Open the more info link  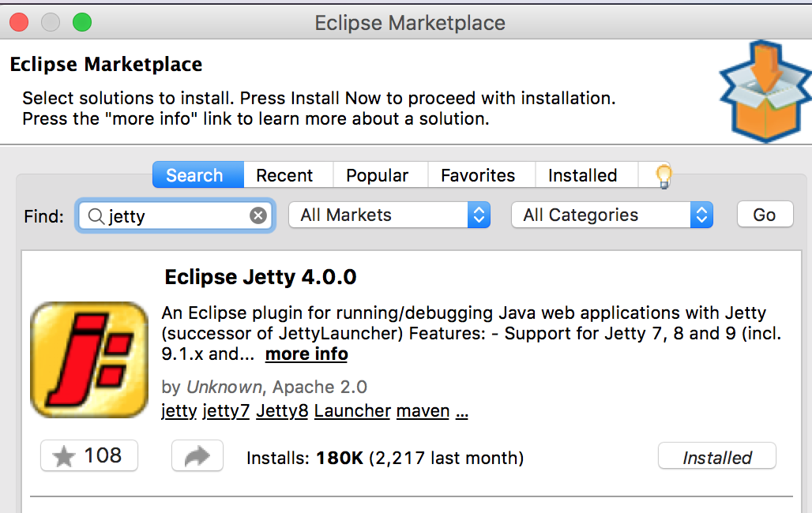(306, 354)
